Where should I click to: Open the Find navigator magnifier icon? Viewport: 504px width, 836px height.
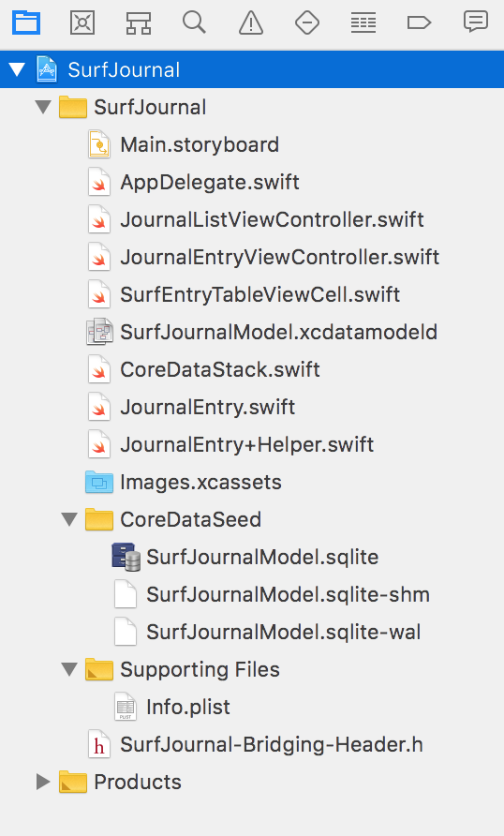[195, 22]
